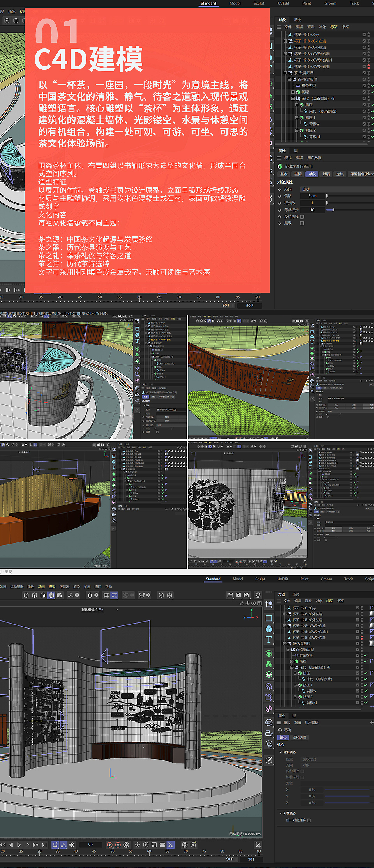Toggle the green check on 背板w, Move-tool window

(366, 691)
